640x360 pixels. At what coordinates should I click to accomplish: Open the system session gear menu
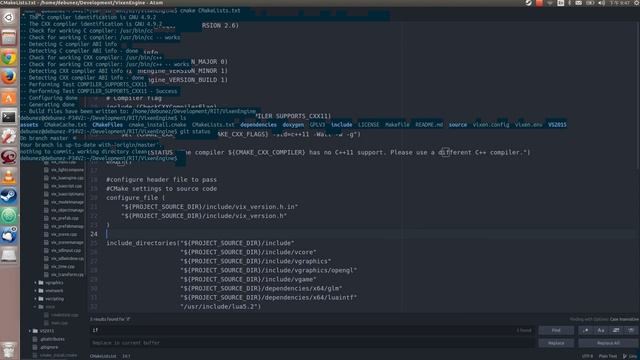coord(637,3)
